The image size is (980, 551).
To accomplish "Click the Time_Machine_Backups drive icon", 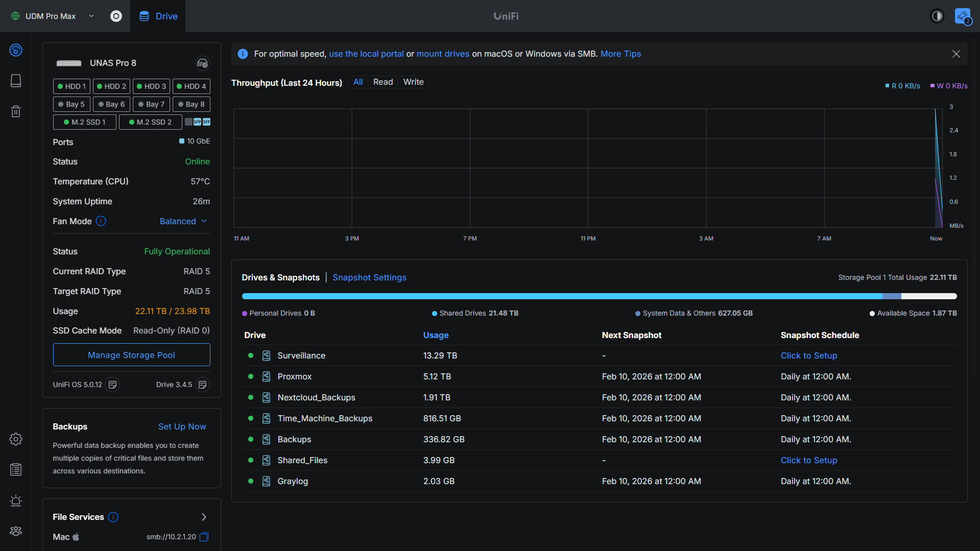I will pyautogui.click(x=266, y=419).
